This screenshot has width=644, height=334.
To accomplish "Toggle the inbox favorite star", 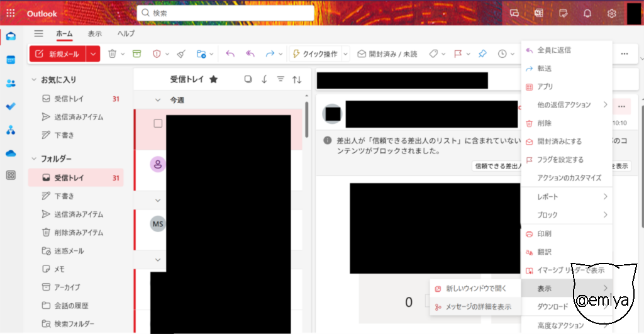I will [x=213, y=79].
